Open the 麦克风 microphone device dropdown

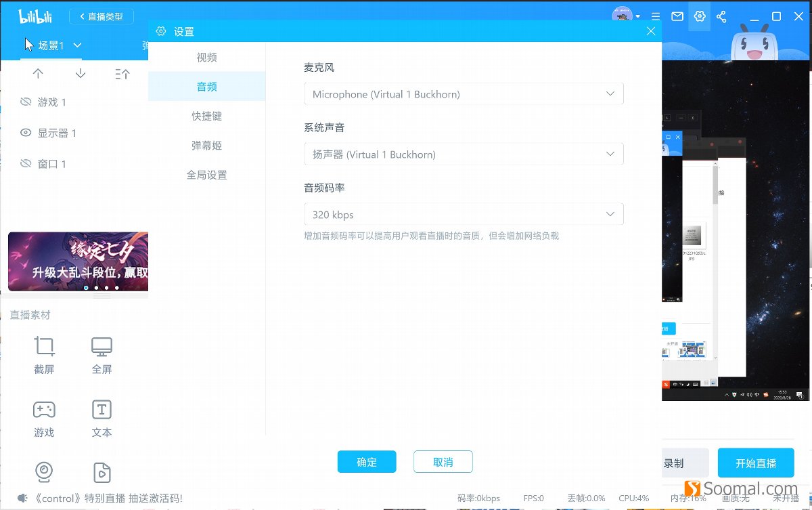point(464,93)
